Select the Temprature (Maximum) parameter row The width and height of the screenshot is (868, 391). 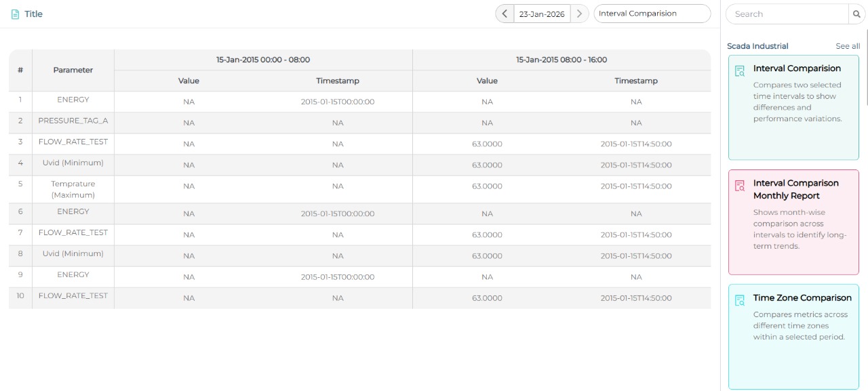[73, 189]
